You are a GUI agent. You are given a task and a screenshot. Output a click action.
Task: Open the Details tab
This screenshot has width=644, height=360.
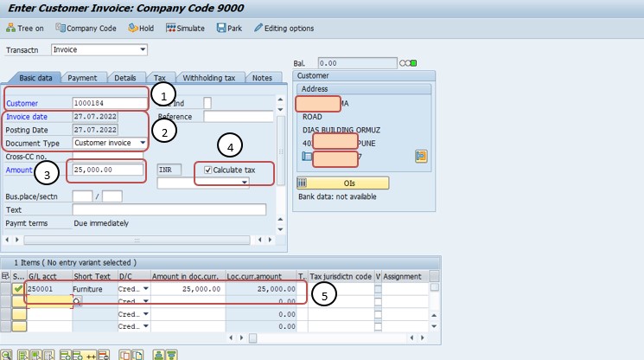tap(125, 78)
